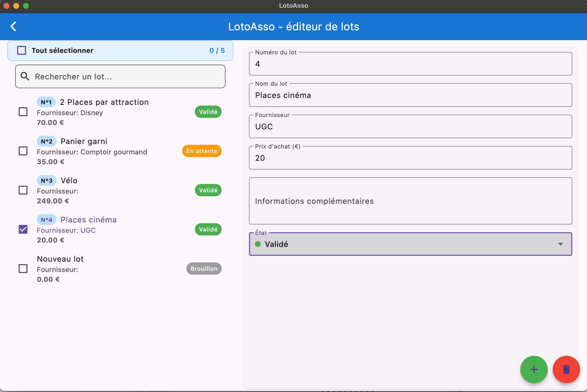Image resolution: width=587 pixels, height=392 pixels.
Task: Click the N°3 lot number badge
Action: pos(46,181)
